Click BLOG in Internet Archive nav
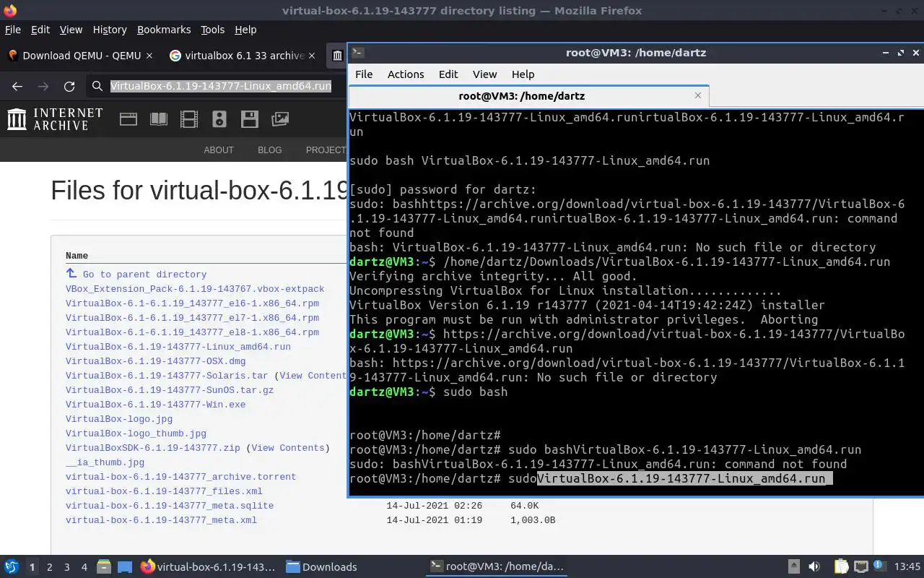The image size is (924, 578). (270, 150)
